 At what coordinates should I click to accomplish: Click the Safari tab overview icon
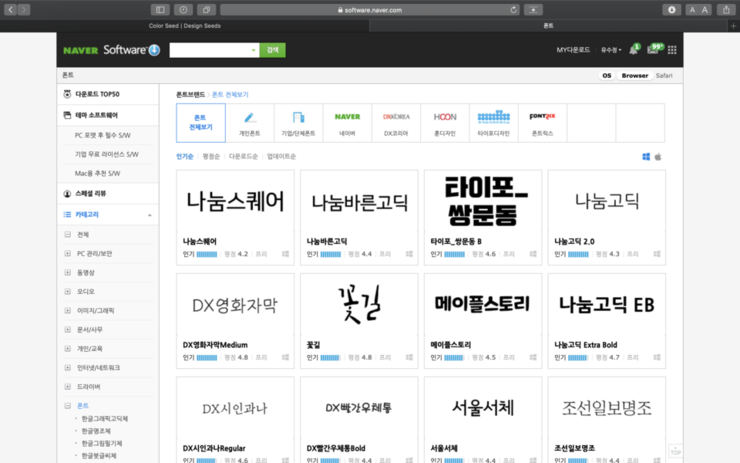coord(206,9)
